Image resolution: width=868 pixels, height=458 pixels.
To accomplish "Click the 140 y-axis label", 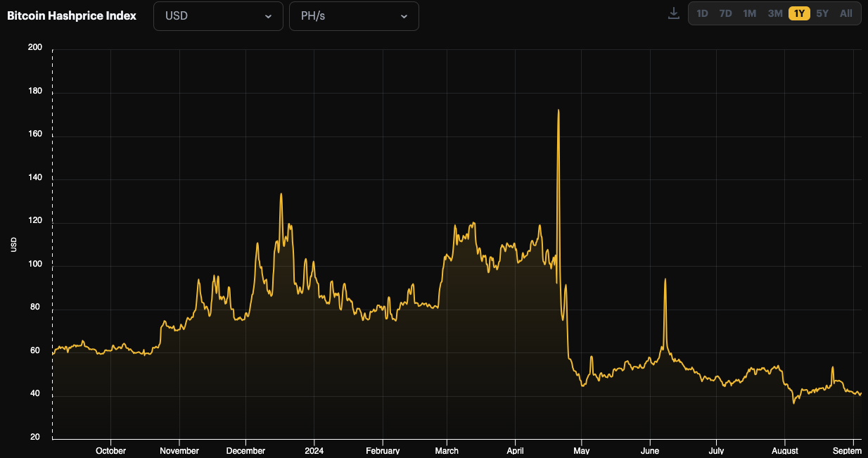I will [35, 178].
